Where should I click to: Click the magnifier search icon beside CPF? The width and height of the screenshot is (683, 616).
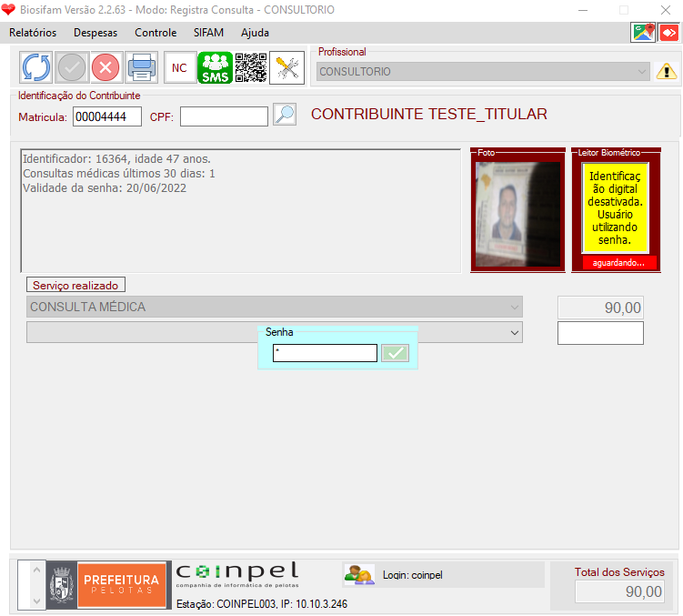[x=285, y=115]
